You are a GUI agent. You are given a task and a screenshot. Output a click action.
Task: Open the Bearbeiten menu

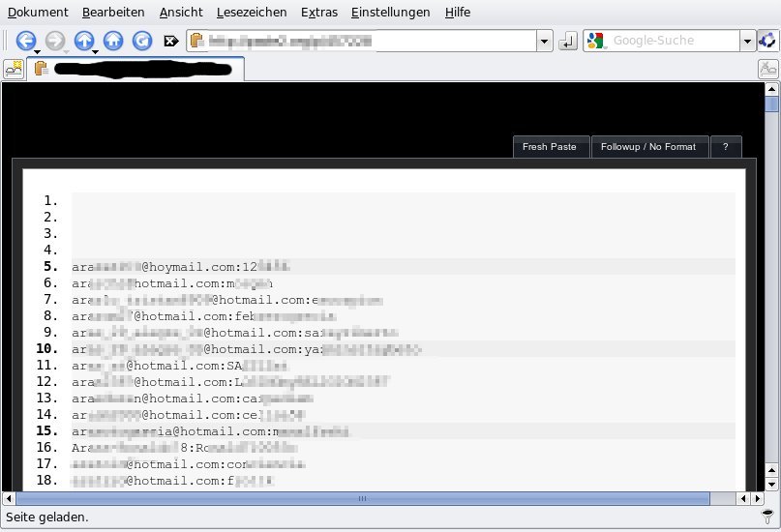point(113,12)
